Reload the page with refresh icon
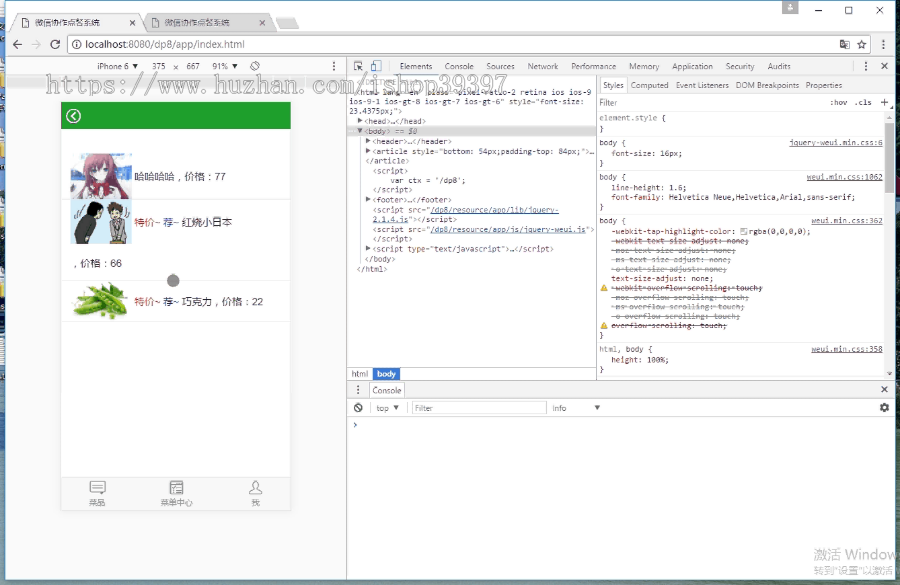 (x=55, y=44)
